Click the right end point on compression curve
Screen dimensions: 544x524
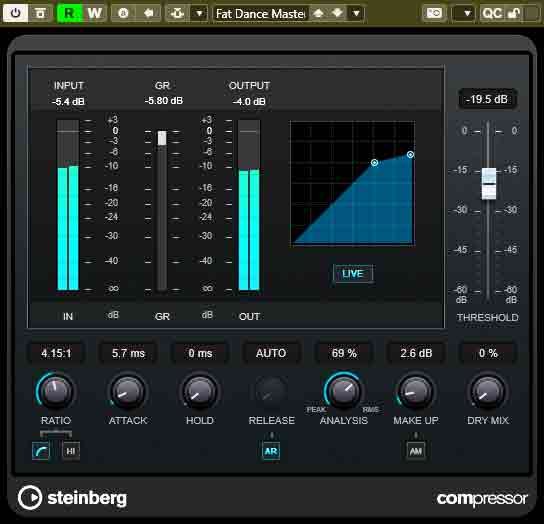pos(410,154)
